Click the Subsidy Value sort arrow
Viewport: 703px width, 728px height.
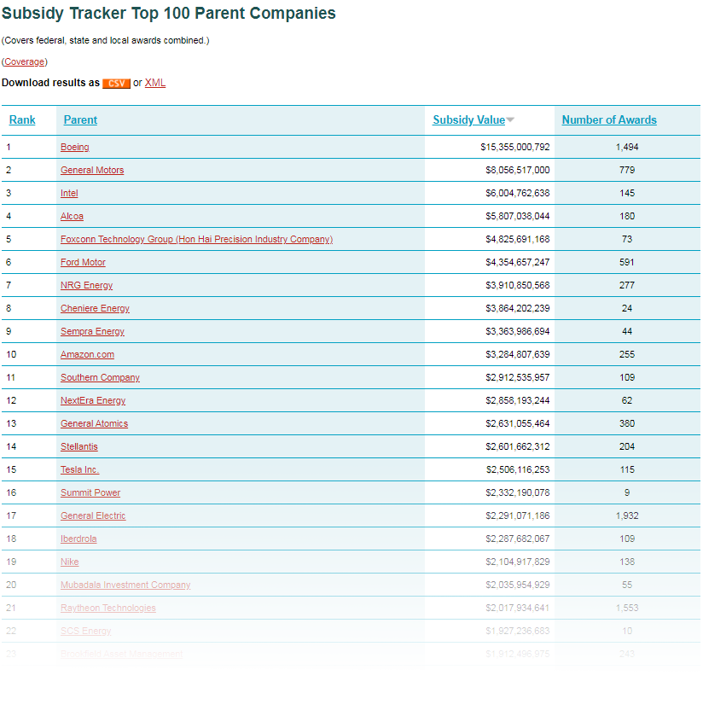[x=510, y=119]
